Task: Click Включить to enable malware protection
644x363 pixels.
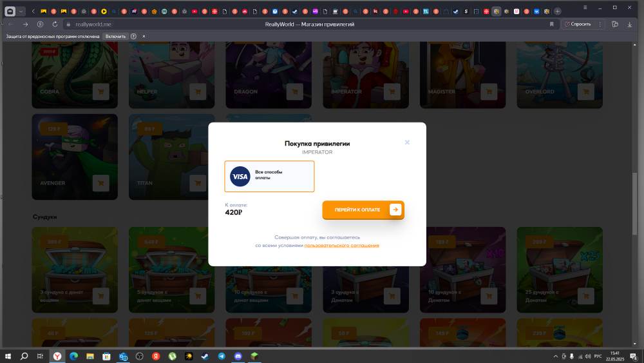Action: (x=115, y=36)
